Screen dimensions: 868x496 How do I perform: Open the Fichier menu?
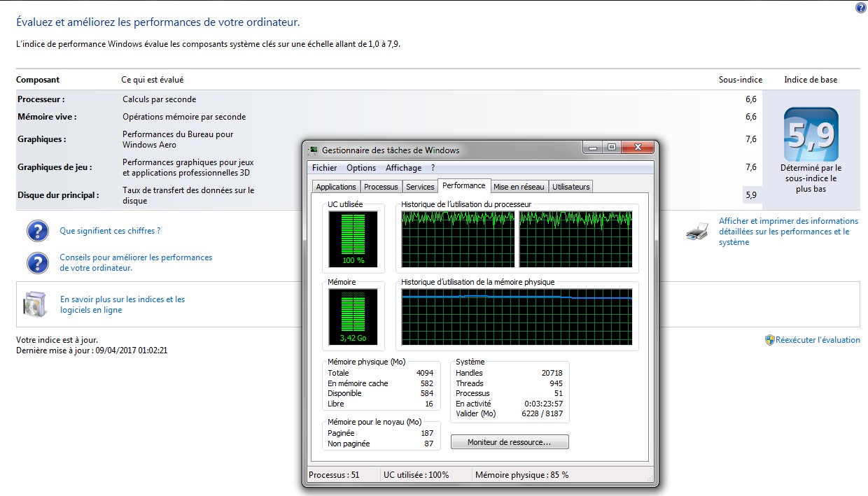[324, 168]
